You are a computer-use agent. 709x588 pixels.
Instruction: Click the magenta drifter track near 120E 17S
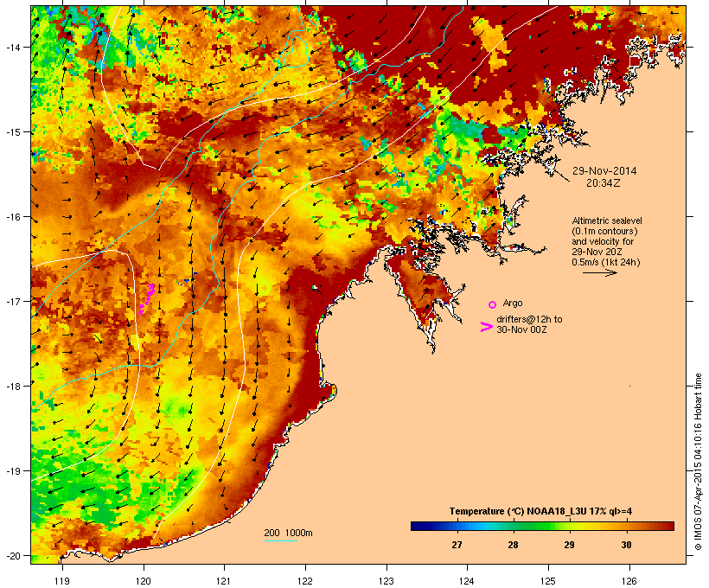[x=146, y=298]
